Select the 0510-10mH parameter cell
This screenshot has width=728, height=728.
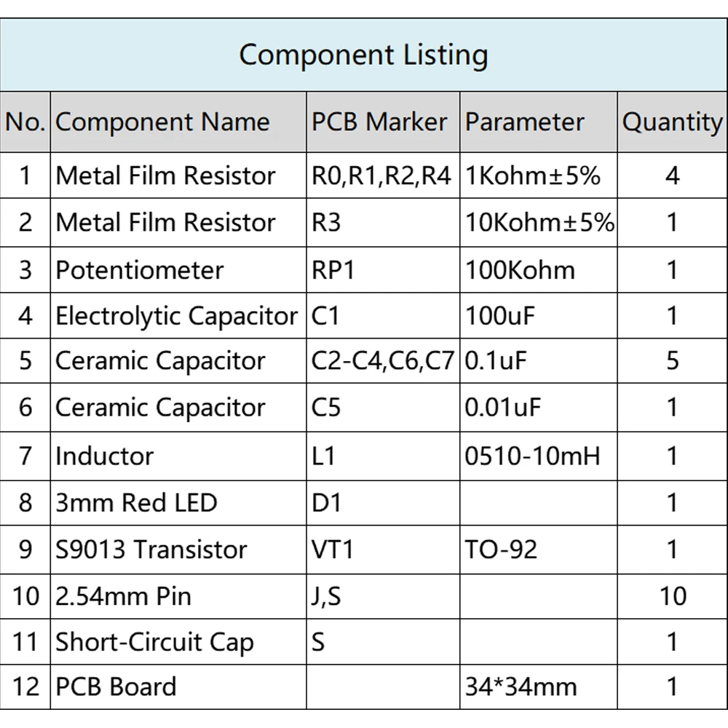[x=539, y=456]
